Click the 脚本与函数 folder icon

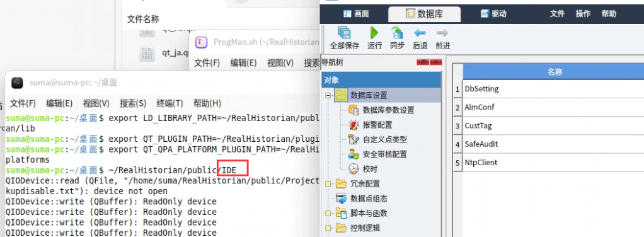click(x=341, y=213)
